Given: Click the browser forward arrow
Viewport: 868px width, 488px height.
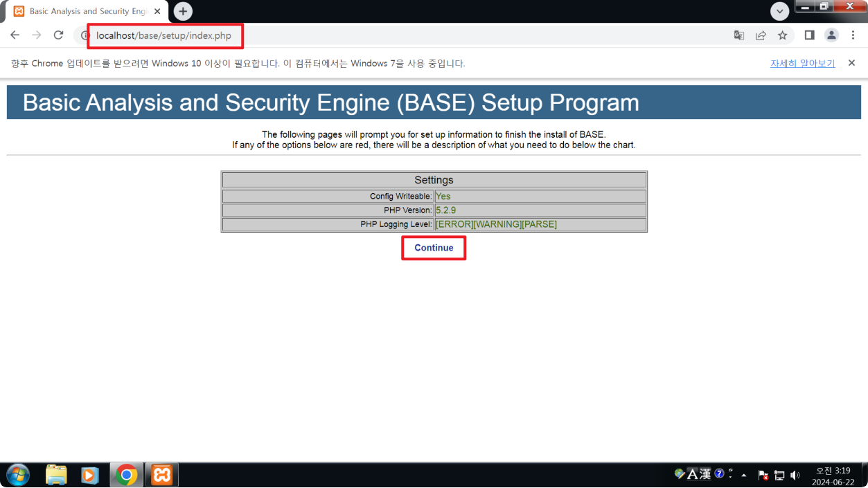Looking at the screenshot, I should (37, 35).
